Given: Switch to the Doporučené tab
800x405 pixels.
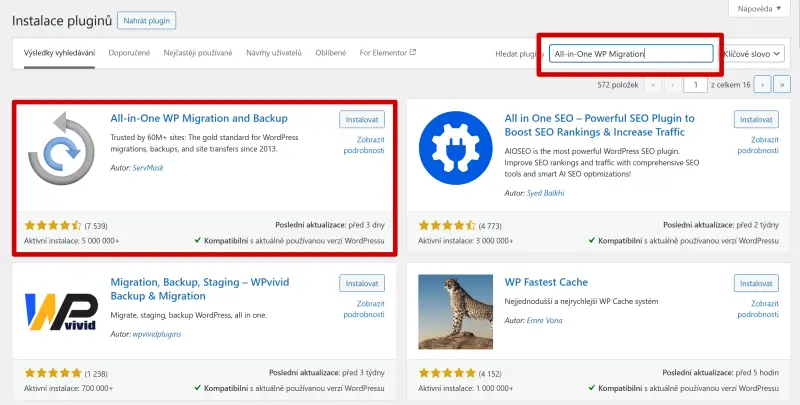Looking at the screenshot, I should (x=129, y=53).
